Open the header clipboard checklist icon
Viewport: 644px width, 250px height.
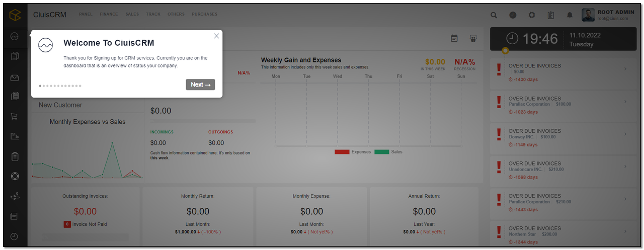tap(550, 15)
